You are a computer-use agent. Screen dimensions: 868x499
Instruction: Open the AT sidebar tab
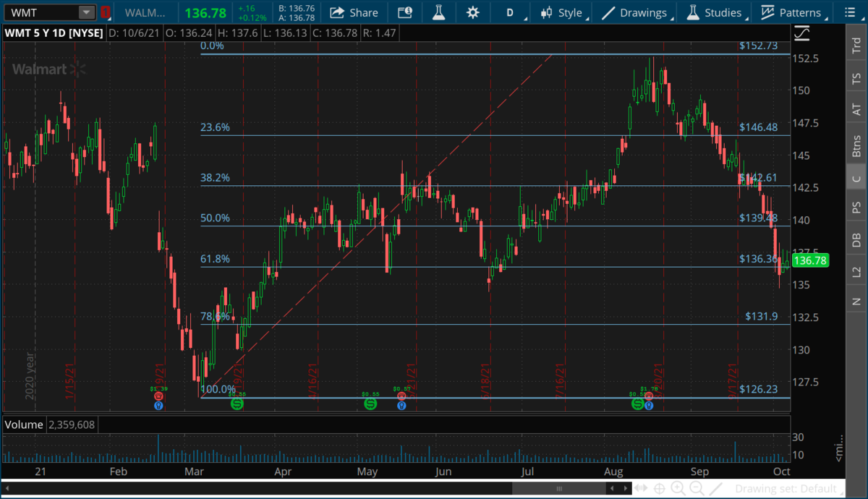[x=856, y=110]
